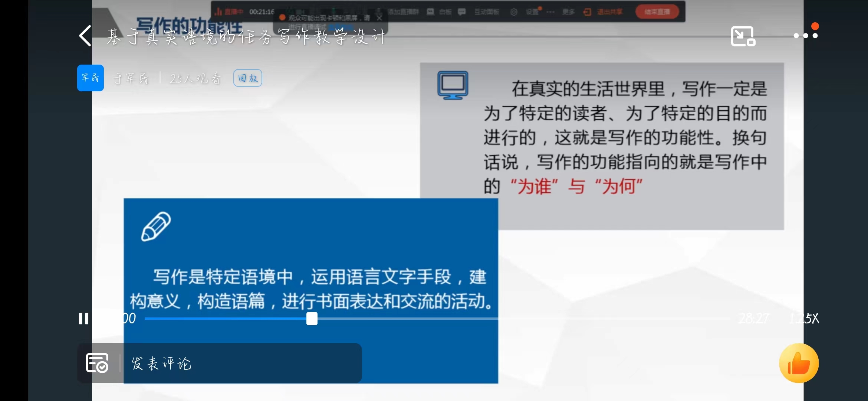Pause the video playback
868x401 pixels.
tap(83, 319)
